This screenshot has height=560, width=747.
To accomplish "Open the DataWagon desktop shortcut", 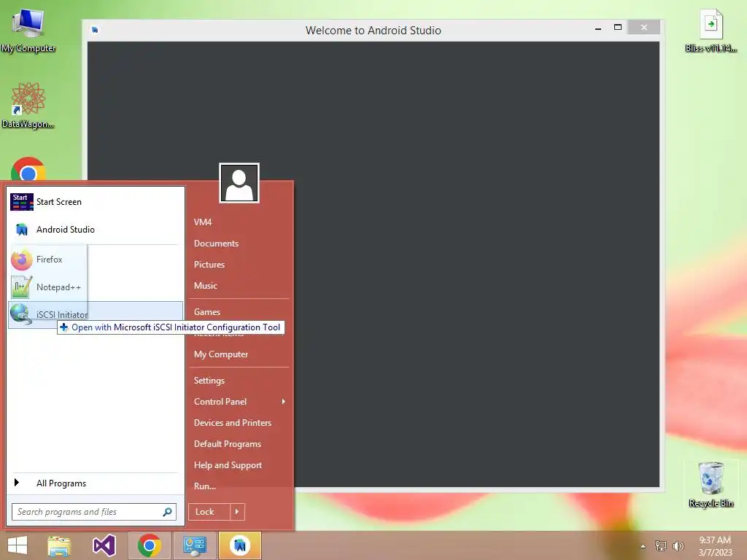I will click(x=28, y=105).
